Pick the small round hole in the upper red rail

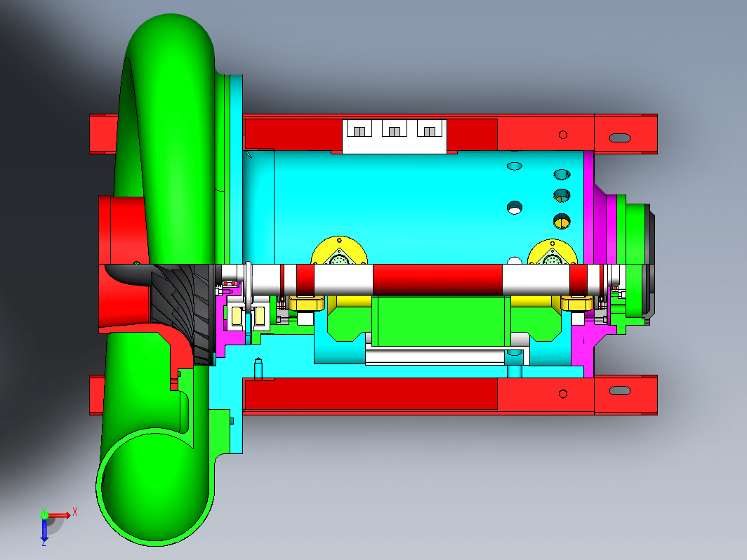(562, 135)
